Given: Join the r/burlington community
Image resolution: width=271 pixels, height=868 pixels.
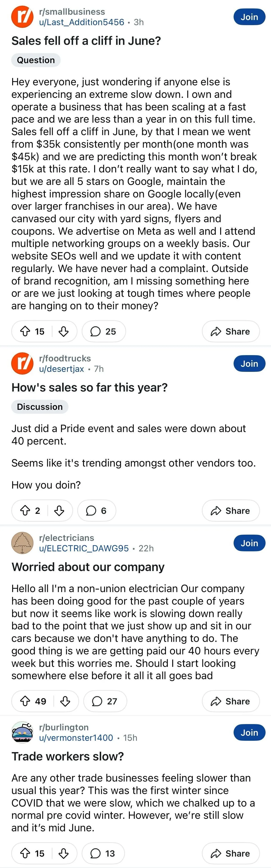Looking at the screenshot, I should 249,732.
